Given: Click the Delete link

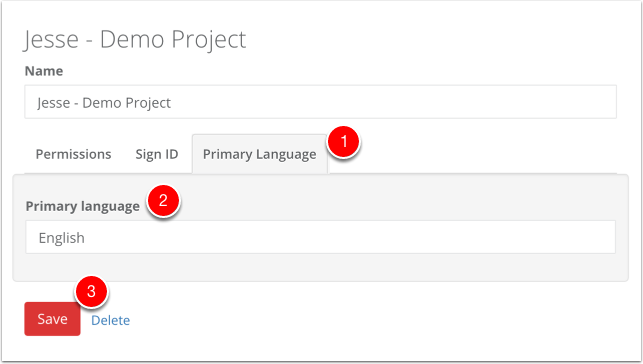Looking at the screenshot, I should click(x=110, y=320).
